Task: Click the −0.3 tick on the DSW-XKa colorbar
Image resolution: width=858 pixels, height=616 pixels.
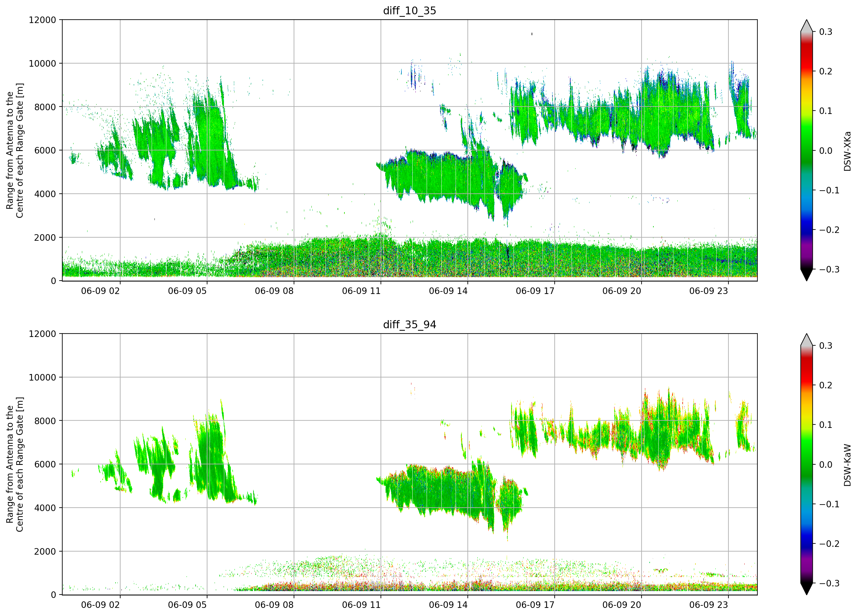Action: point(829,269)
